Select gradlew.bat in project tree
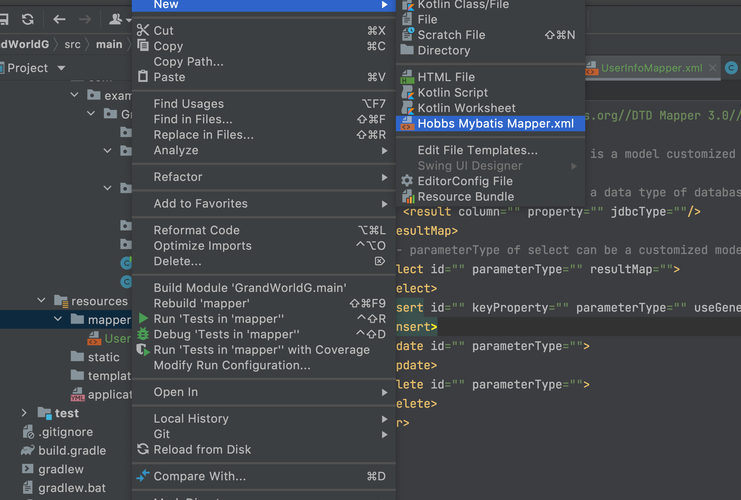Image resolution: width=741 pixels, height=500 pixels. [x=72, y=488]
